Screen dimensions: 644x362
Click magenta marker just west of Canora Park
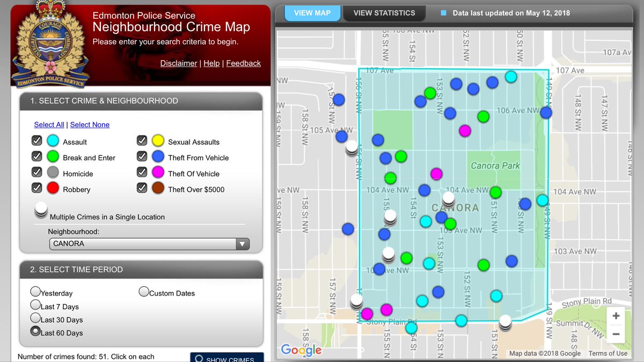pyautogui.click(x=436, y=174)
